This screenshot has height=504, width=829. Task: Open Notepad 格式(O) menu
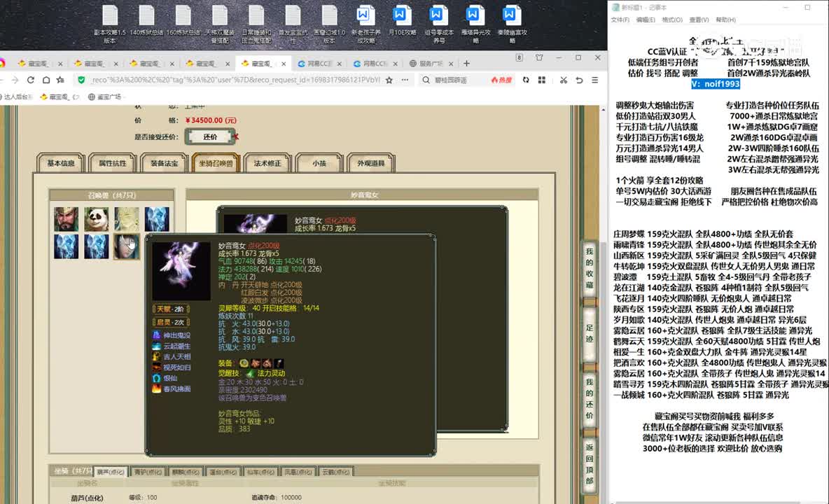[x=672, y=20]
